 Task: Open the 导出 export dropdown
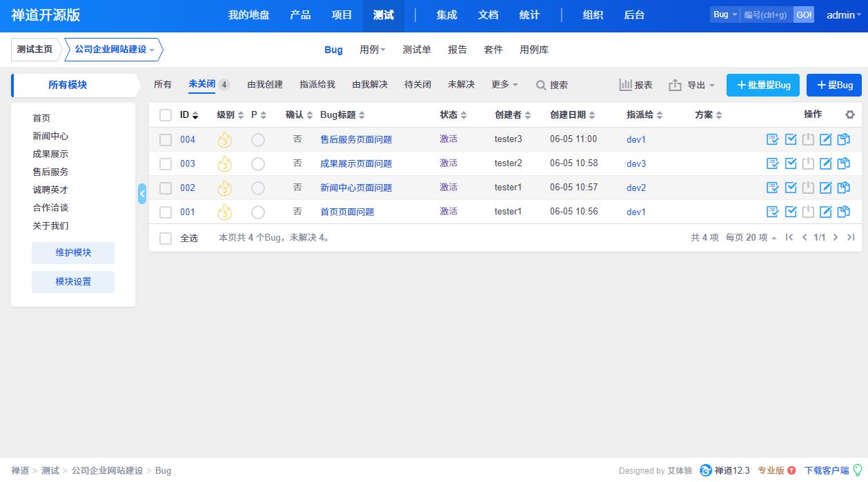click(692, 85)
